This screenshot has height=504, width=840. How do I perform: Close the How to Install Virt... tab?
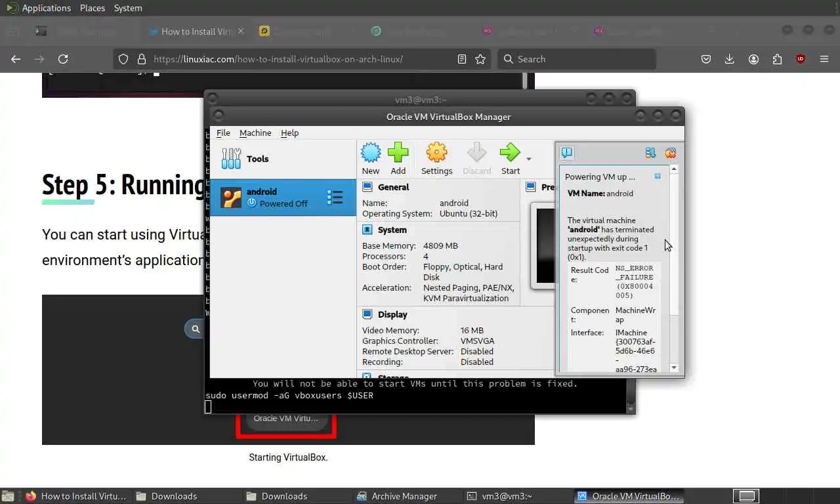(241, 31)
